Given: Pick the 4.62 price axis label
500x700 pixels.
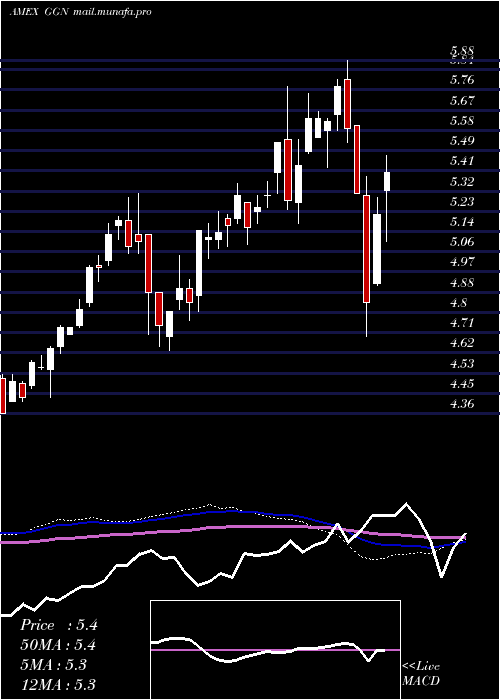Looking at the screenshot, I should click(462, 343).
